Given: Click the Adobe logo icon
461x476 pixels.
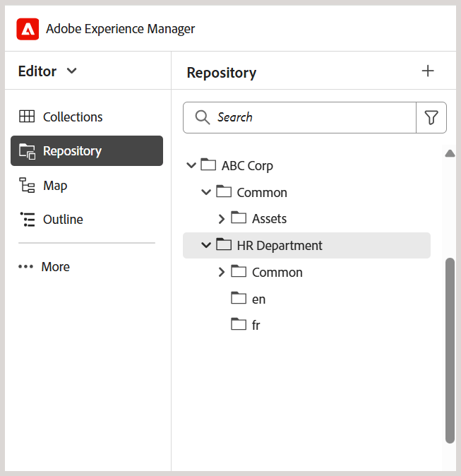Looking at the screenshot, I should pos(28,29).
